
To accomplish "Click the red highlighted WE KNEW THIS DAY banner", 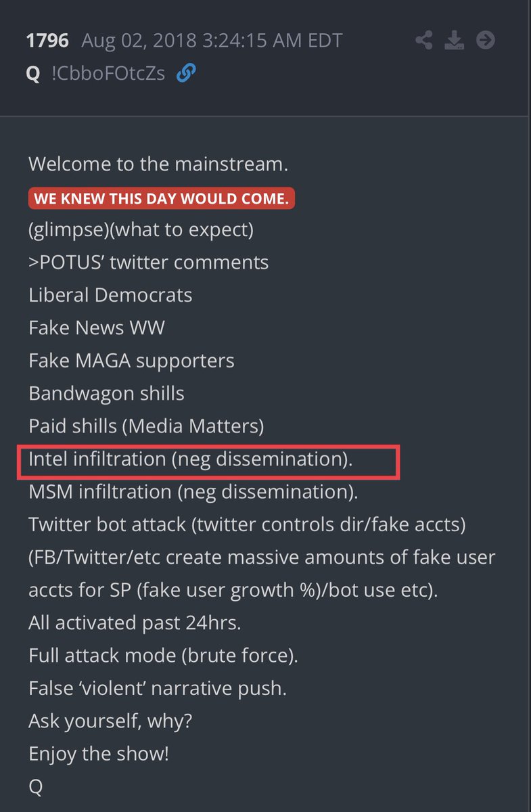I will [162, 198].
